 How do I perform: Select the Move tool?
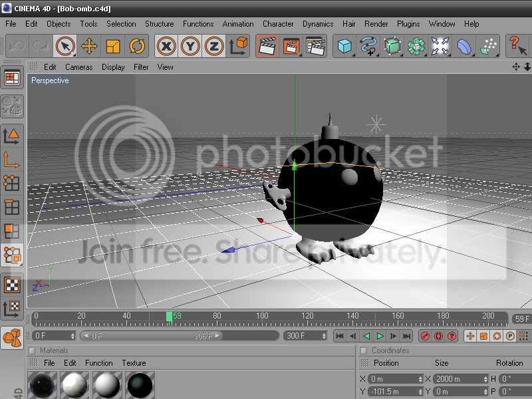(89, 46)
